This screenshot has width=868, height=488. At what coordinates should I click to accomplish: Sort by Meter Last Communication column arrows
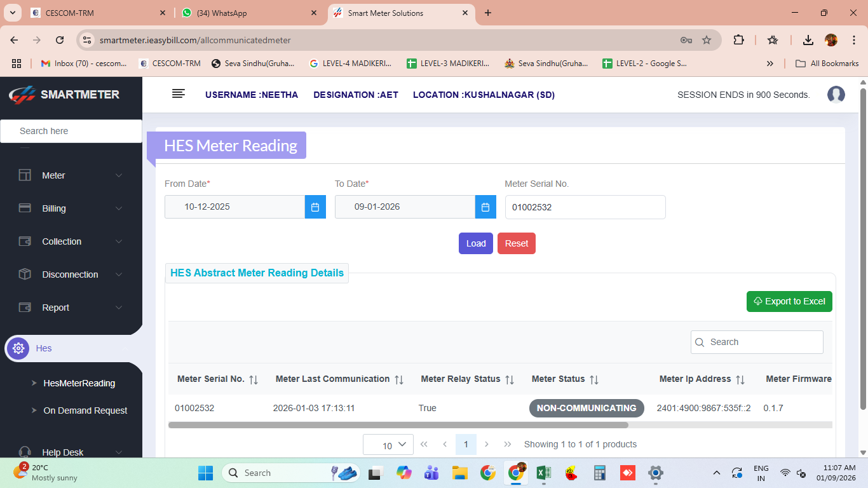pyautogui.click(x=399, y=379)
